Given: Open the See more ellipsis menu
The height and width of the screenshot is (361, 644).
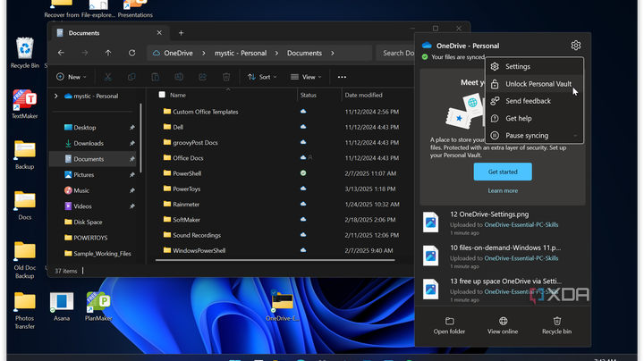Looking at the screenshot, I should point(342,77).
